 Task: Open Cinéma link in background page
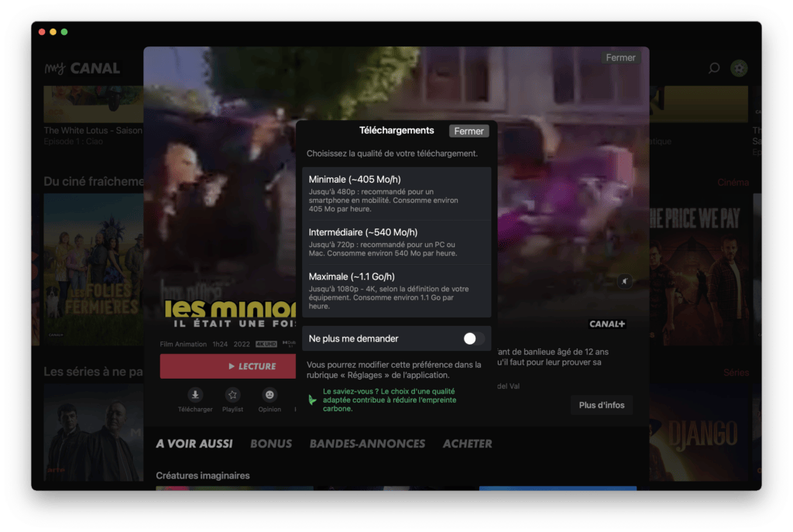733,182
